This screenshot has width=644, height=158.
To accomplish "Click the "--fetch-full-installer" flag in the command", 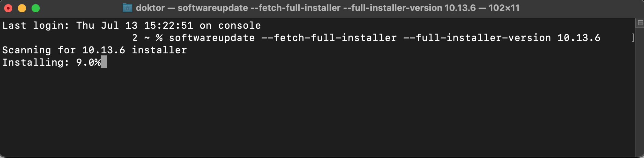I will tap(329, 38).
